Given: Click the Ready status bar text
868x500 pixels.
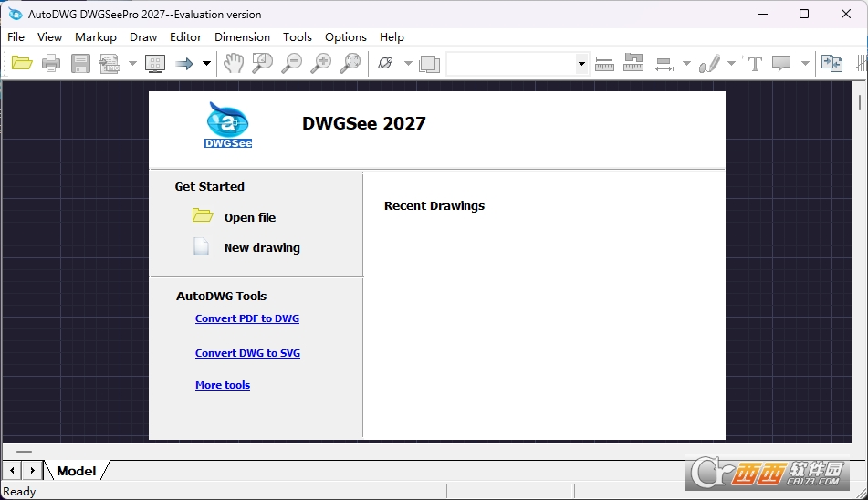Looking at the screenshot, I should 19,491.
